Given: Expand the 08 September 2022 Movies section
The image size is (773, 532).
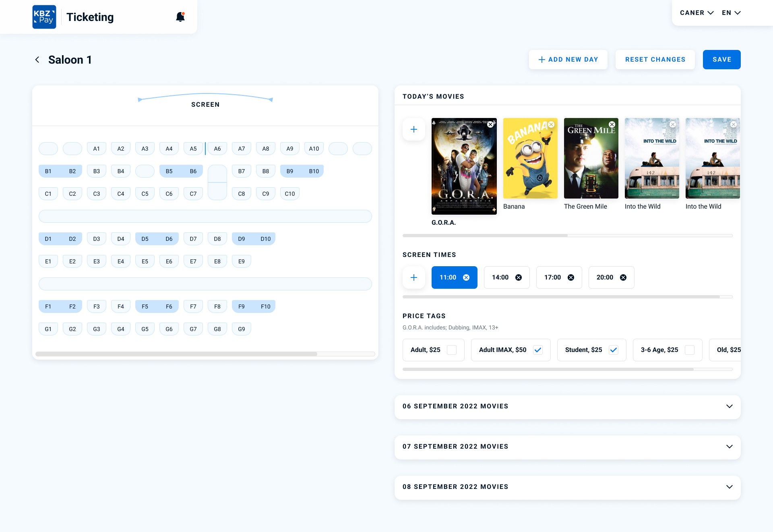Looking at the screenshot, I should (729, 487).
